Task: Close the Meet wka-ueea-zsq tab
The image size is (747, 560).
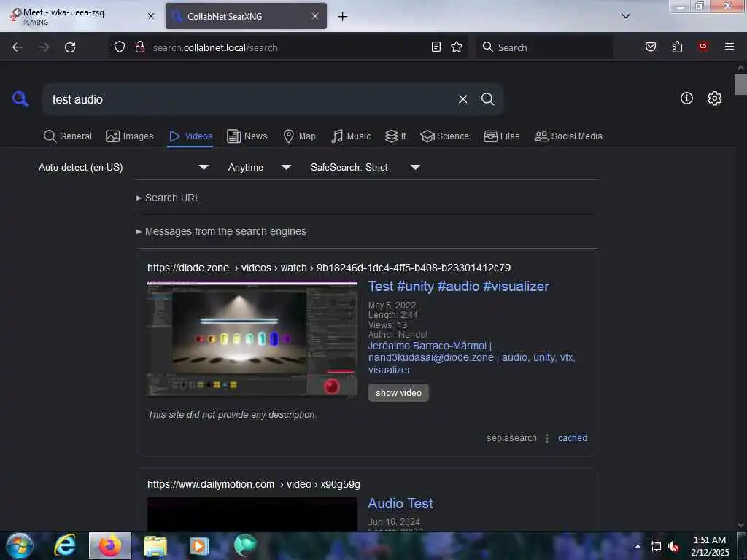Action: point(151,16)
